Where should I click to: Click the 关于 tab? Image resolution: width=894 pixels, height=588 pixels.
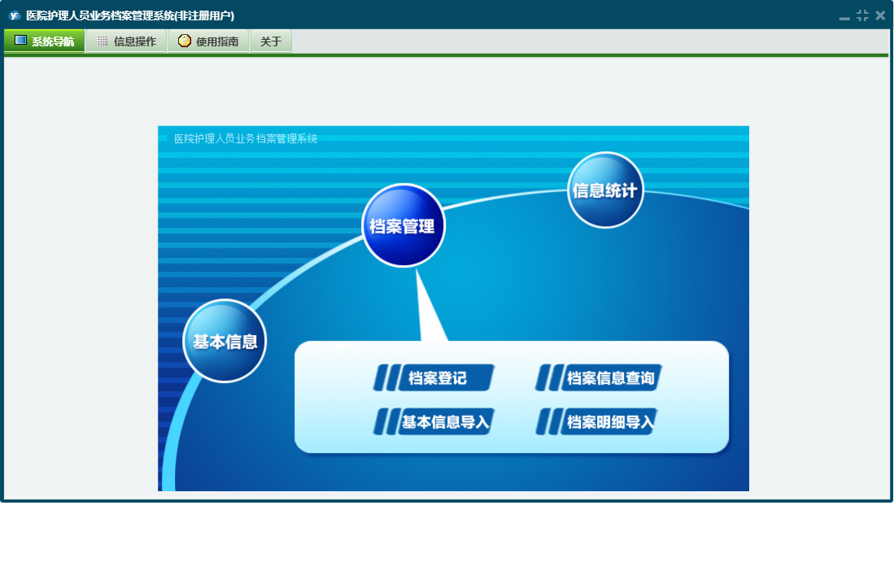click(271, 41)
